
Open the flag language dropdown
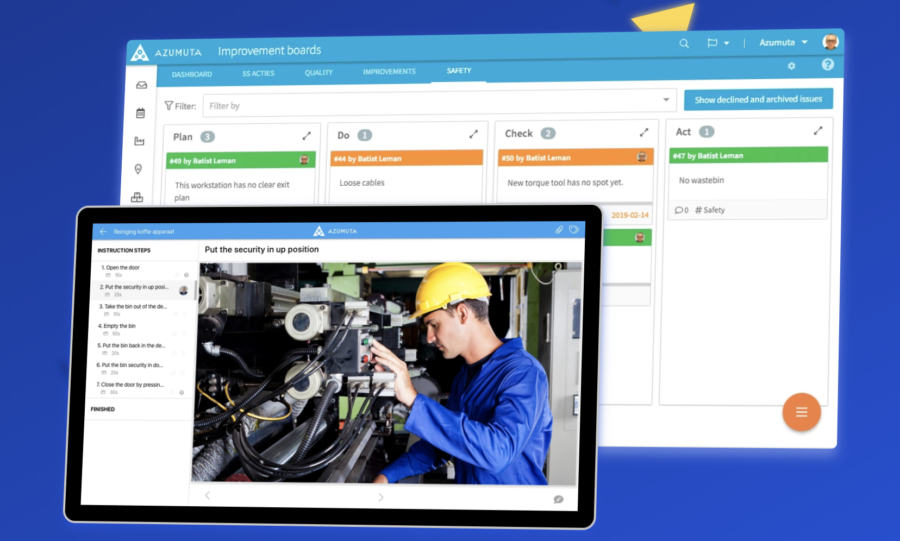[x=717, y=43]
